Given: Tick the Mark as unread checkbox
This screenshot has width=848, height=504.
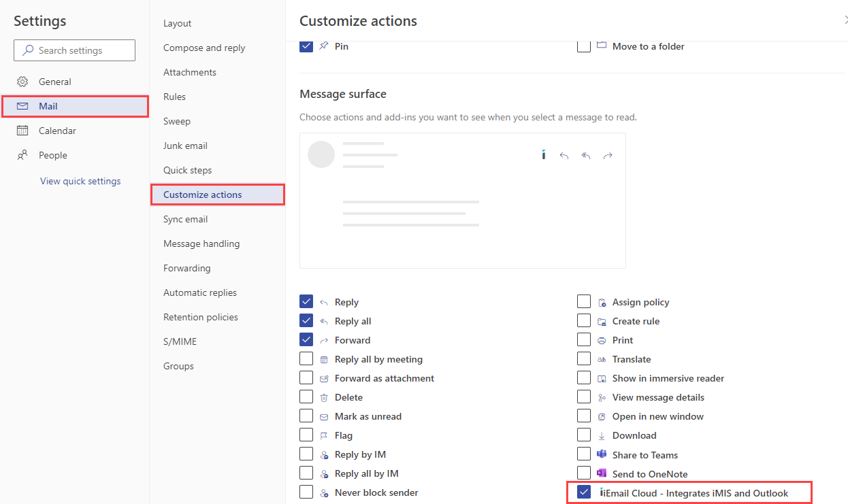Looking at the screenshot, I should pyautogui.click(x=306, y=416).
